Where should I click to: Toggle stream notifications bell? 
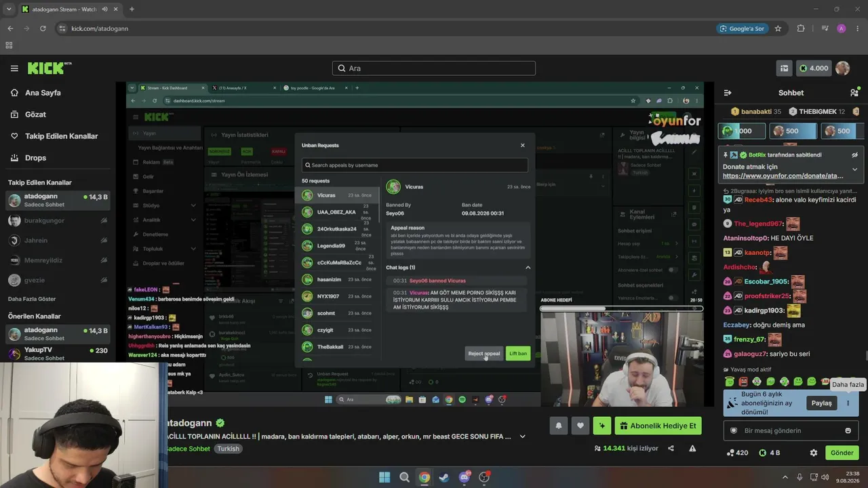559,426
